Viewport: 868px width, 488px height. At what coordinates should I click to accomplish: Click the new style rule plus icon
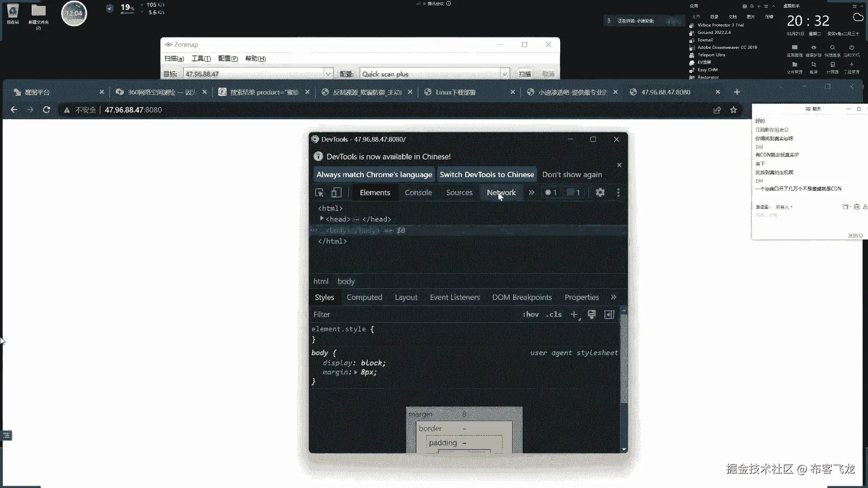coord(574,314)
